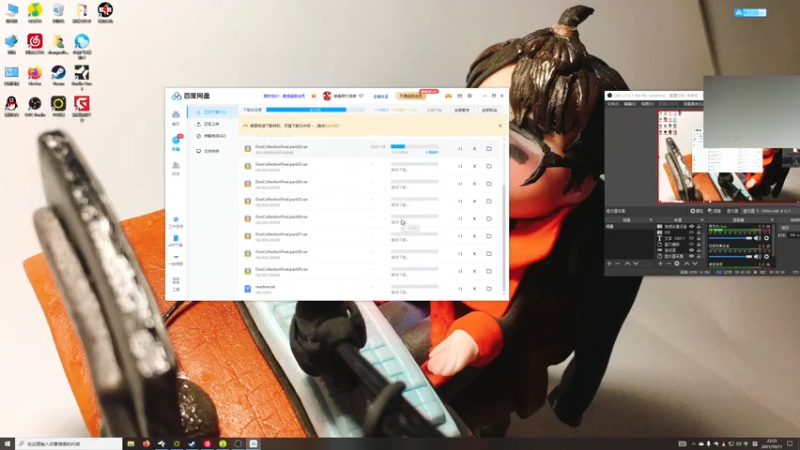This screenshot has height=450, width=800.
Task: Move selected OBS source down
Action: [x=695, y=264]
